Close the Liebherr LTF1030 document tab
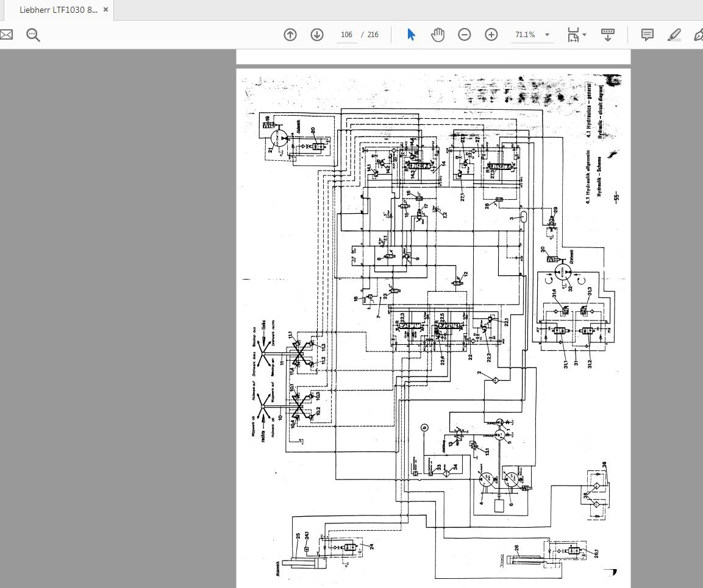 click(106, 9)
